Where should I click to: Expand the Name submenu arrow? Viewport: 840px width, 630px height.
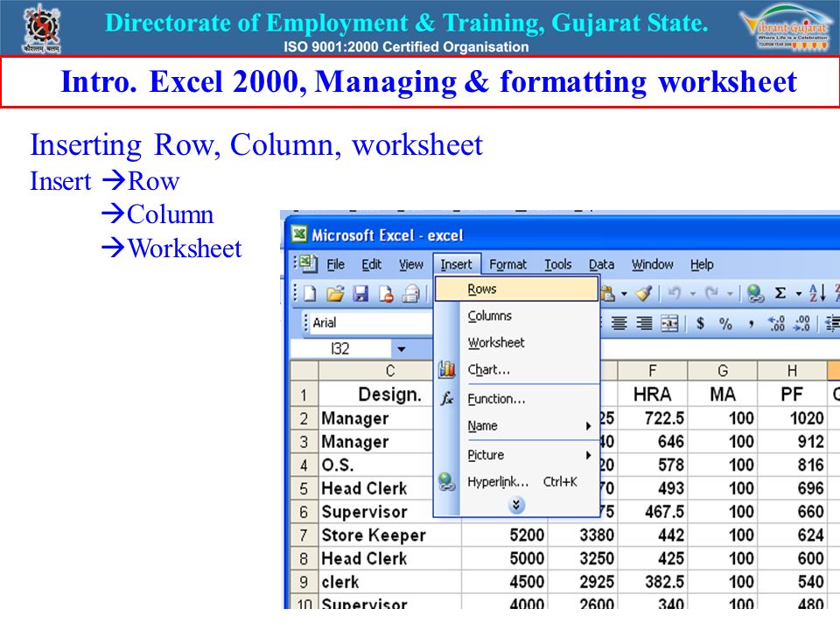588,426
